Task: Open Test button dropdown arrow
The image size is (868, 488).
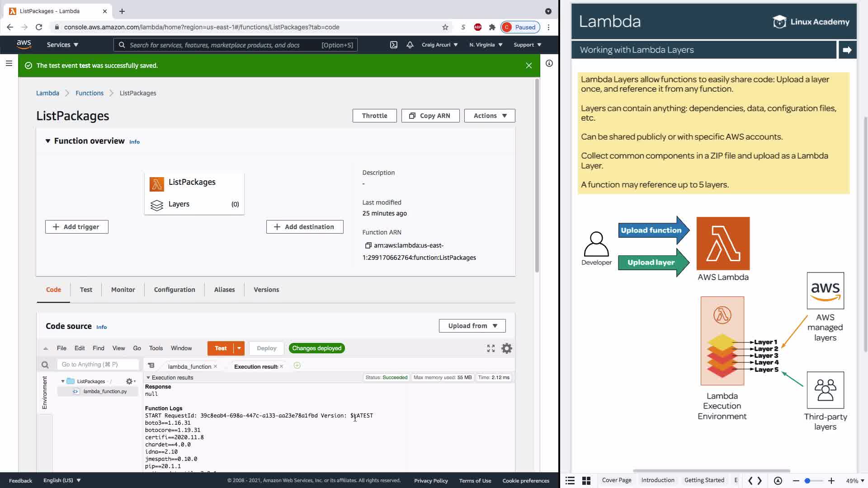Action: pos(239,348)
